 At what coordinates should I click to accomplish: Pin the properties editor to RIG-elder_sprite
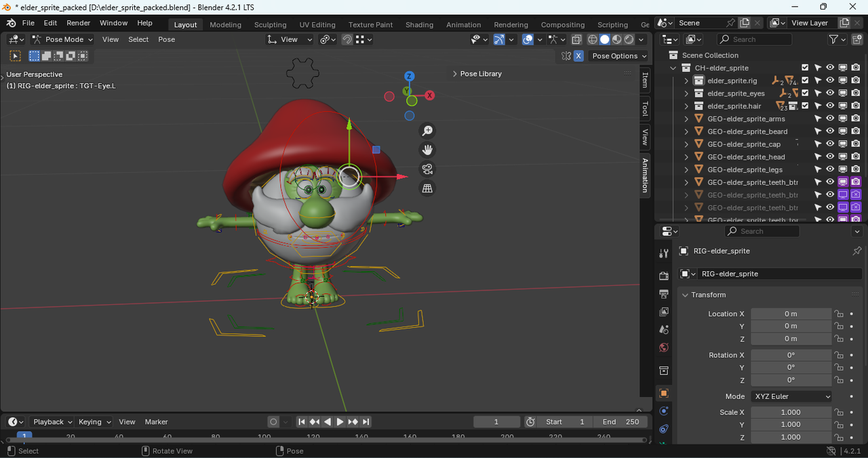pos(857,251)
